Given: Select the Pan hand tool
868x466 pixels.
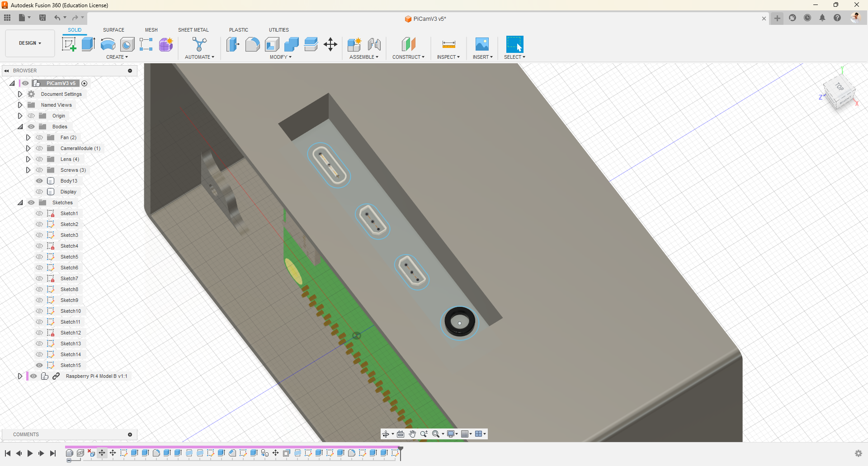Looking at the screenshot, I should pyautogui.click(x=412, y=434).
